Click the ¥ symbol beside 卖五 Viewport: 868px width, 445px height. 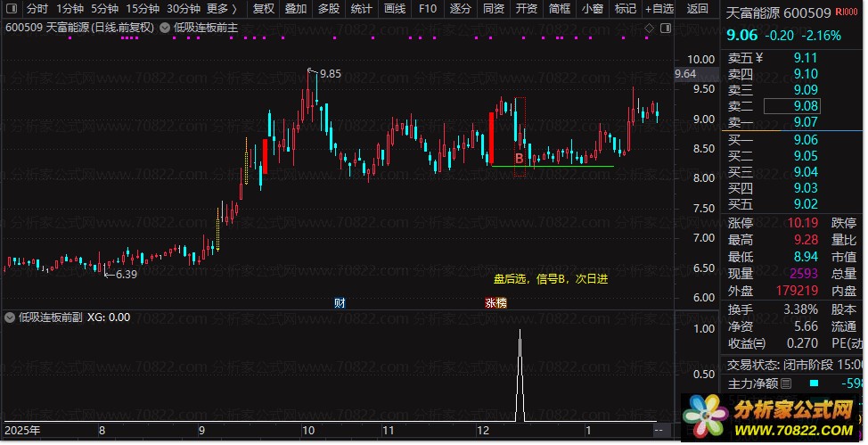[758, 58]
